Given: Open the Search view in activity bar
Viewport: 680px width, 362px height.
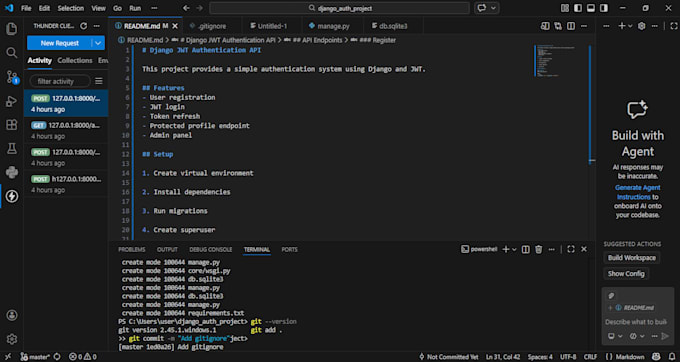Looking at the screenshot, I should click(x=12, y=53).
